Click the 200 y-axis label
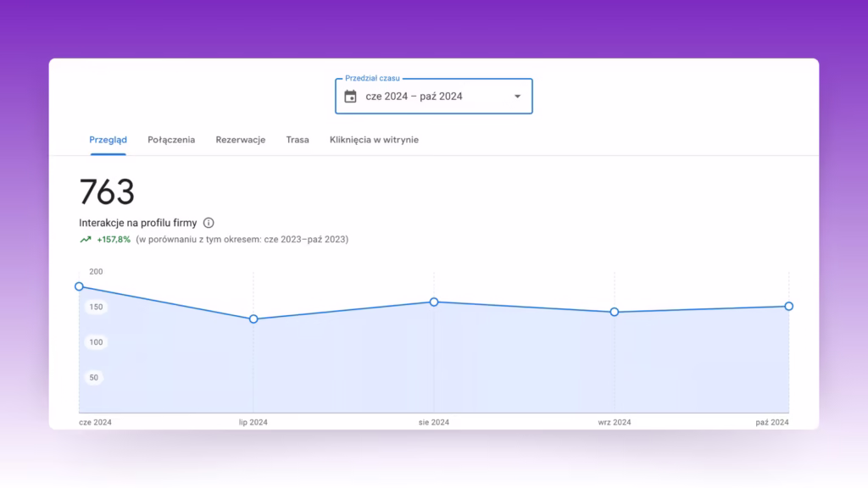Screen dimensions: 868x488 point(96,272)
